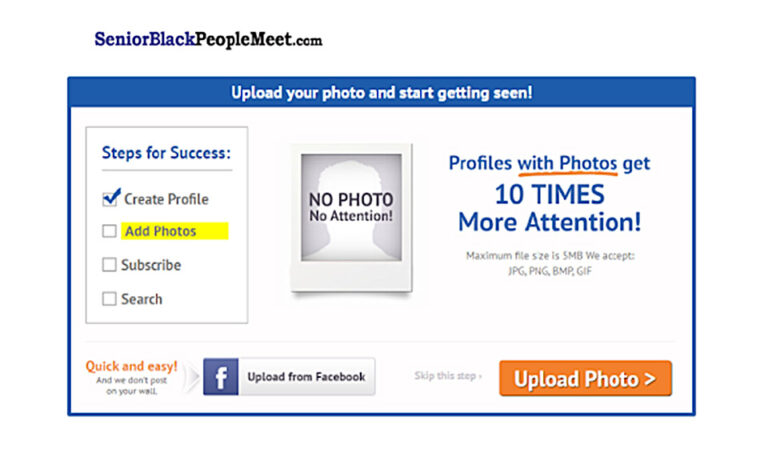Tick the Add Photos checkbox
768x449 pixels.
[109, 231]
